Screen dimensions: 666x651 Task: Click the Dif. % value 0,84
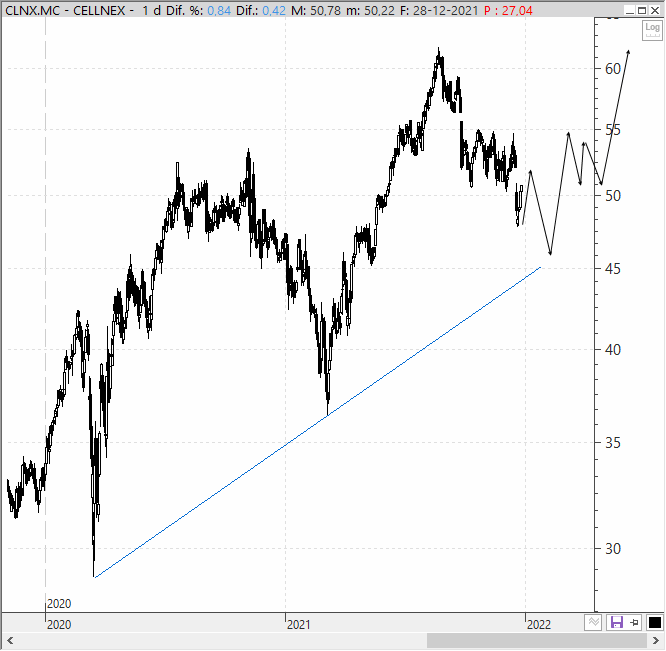(x=219, y=10)
